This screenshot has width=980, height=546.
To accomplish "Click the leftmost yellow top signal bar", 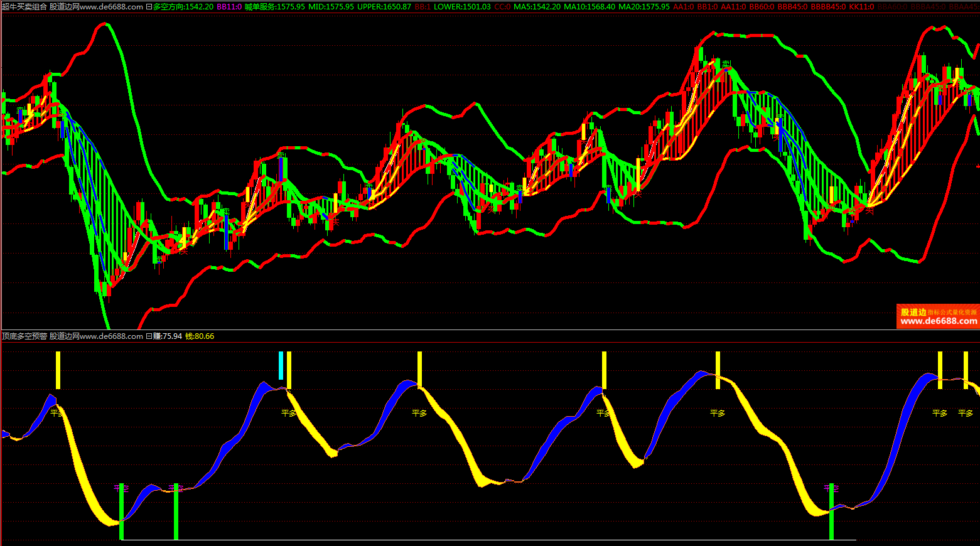I will [x=58, y=370].
